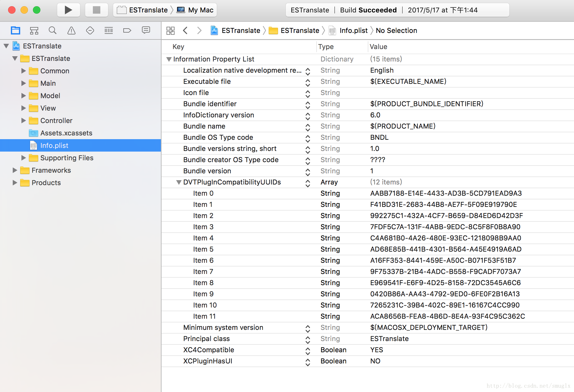Click No Selection in jump bar
The height and width of the screenshot is (392, 574).
(x=396, y=30)
